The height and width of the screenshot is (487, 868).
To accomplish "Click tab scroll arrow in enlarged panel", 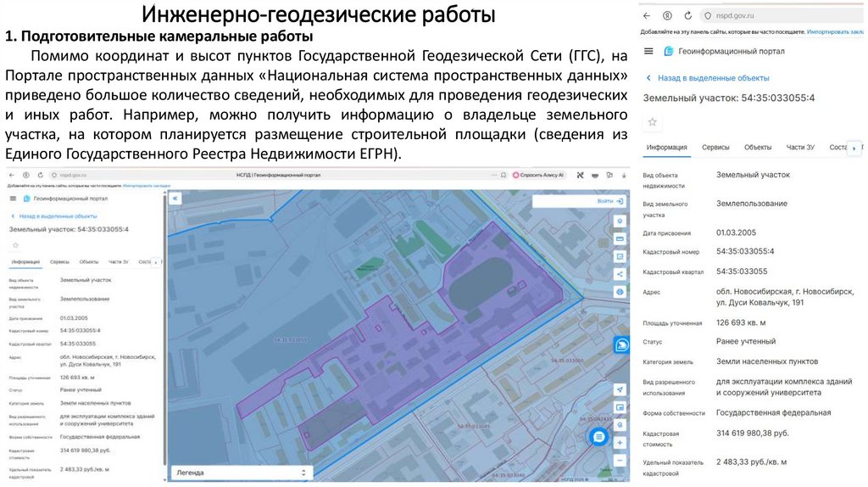I will (854, 148).
